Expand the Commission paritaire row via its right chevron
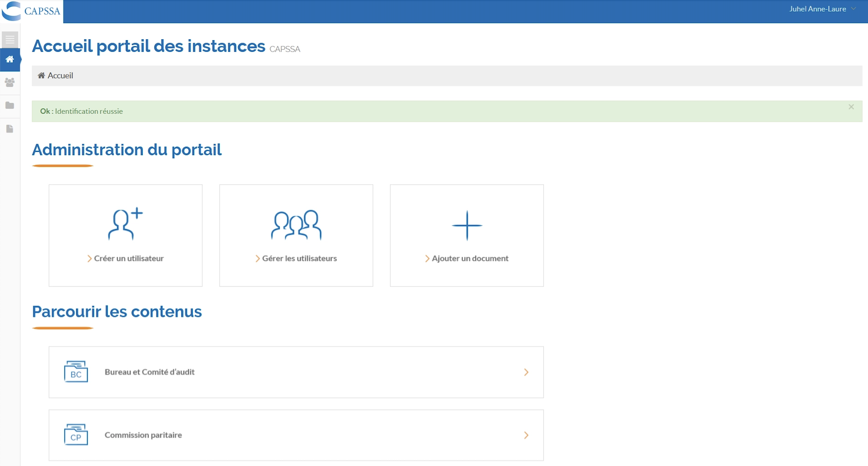 pos(526,435)
